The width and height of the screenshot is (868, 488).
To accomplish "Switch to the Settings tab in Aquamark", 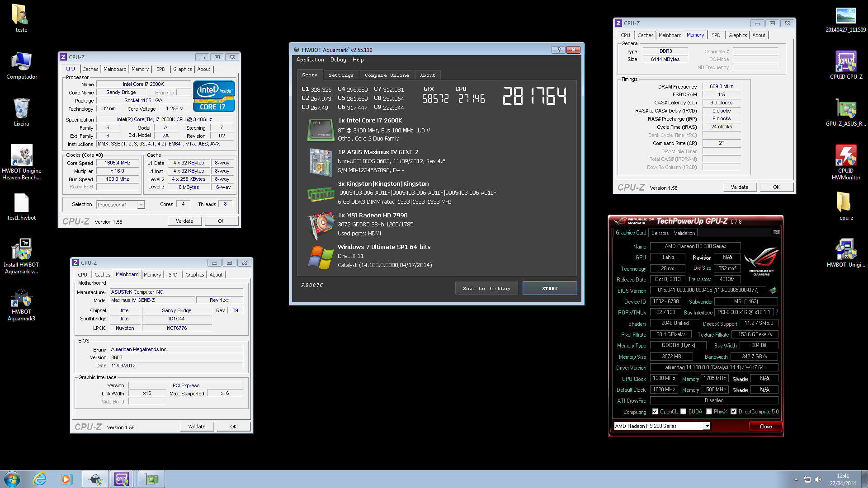I will pos(341,75).
